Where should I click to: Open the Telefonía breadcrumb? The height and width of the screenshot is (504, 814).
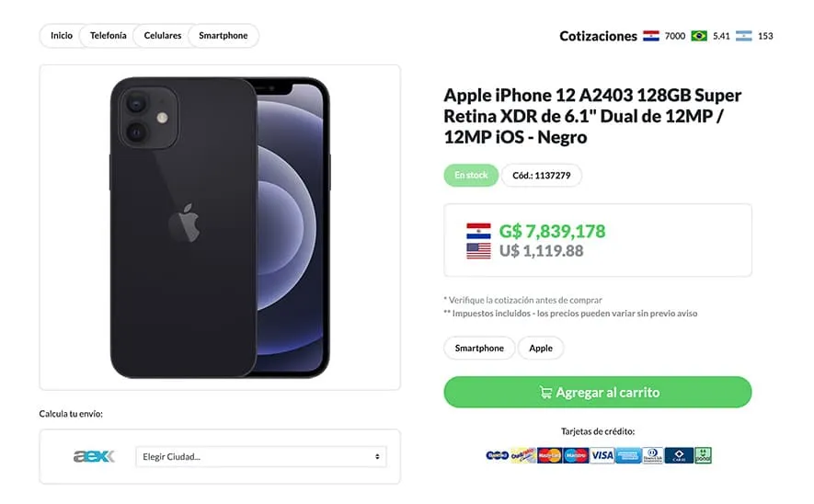point(108,36)
